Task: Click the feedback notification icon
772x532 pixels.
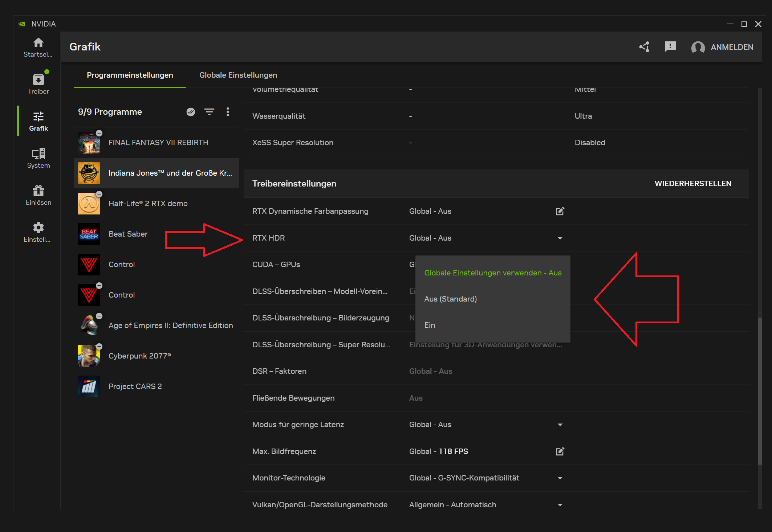Action: [670, 47]
